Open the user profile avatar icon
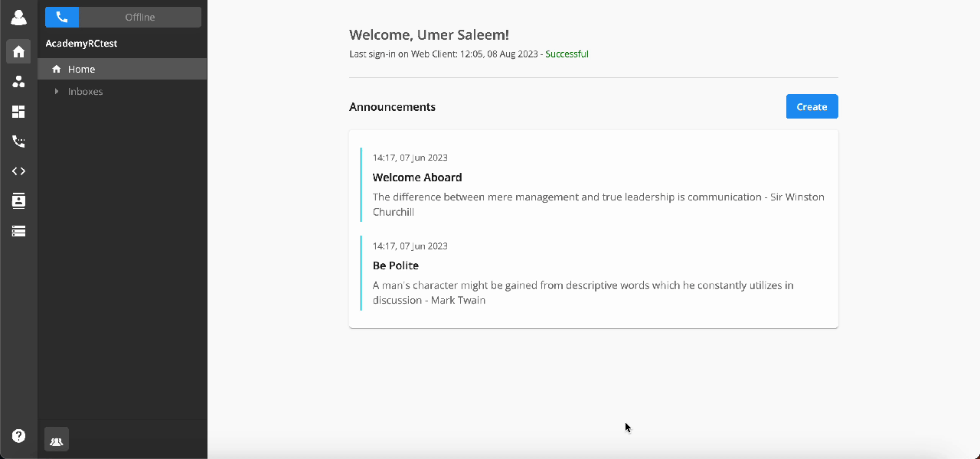980x459 pixels. 18,18
